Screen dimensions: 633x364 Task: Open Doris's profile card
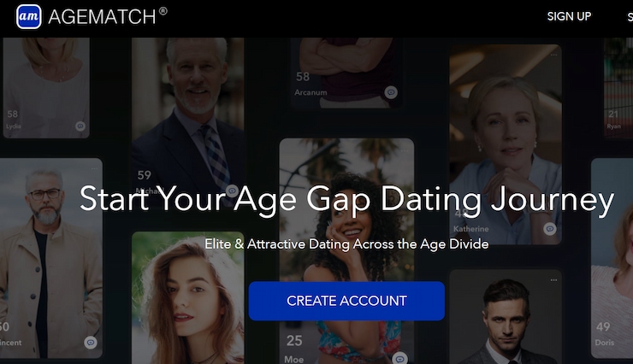(612, 258)
